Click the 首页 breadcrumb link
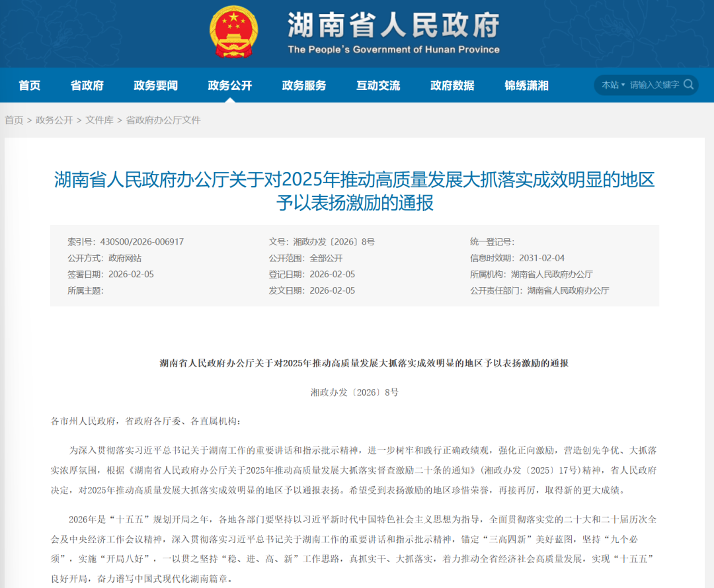The width and height of the screenshot is (714, 588). click(x=15, y=120)
